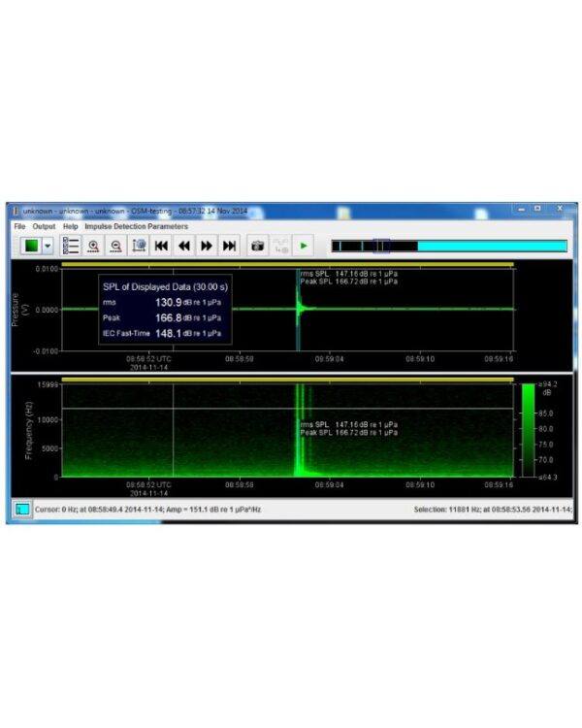The width and height of the screenshot is (582, 728).
Task: Take a snapshot with the camera icon
Action: 257,247
